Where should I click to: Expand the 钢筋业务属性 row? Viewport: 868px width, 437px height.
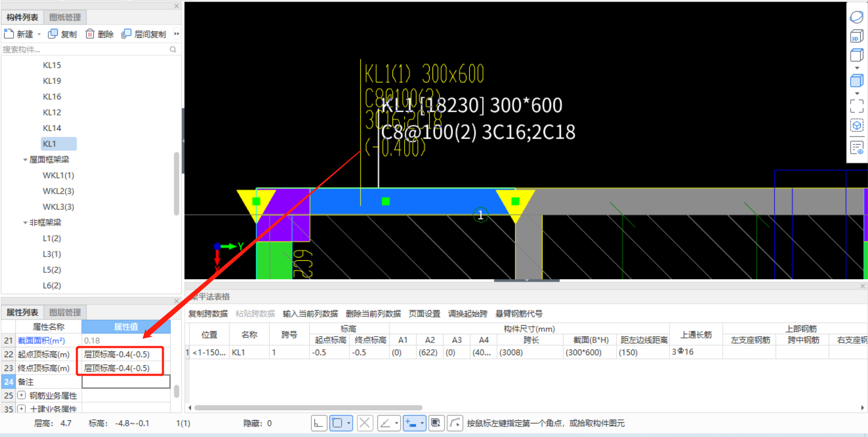(22, 395)
